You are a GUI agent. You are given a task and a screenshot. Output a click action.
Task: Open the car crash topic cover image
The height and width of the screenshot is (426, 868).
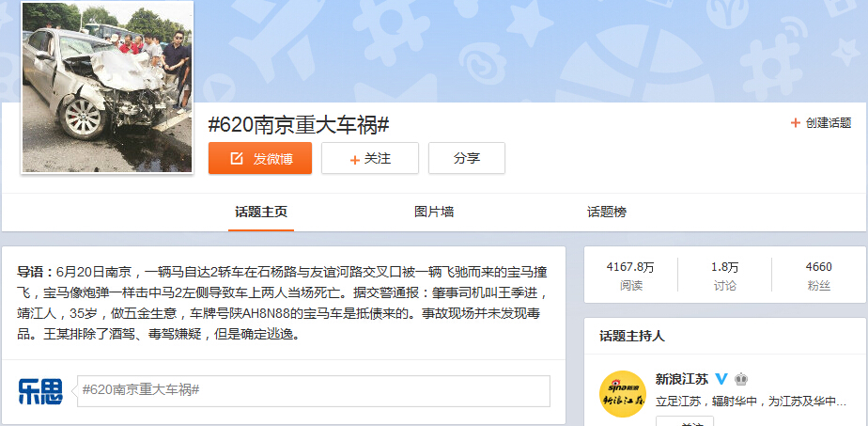106,87
